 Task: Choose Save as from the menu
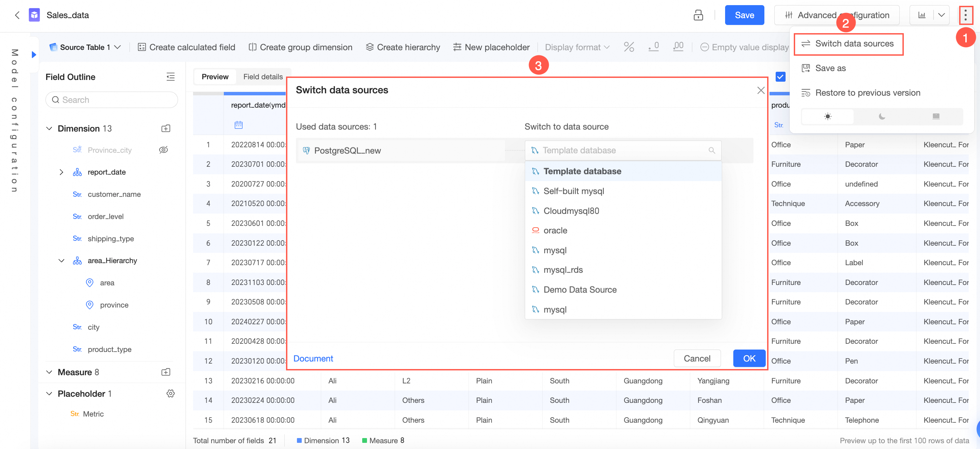point(830,68)
